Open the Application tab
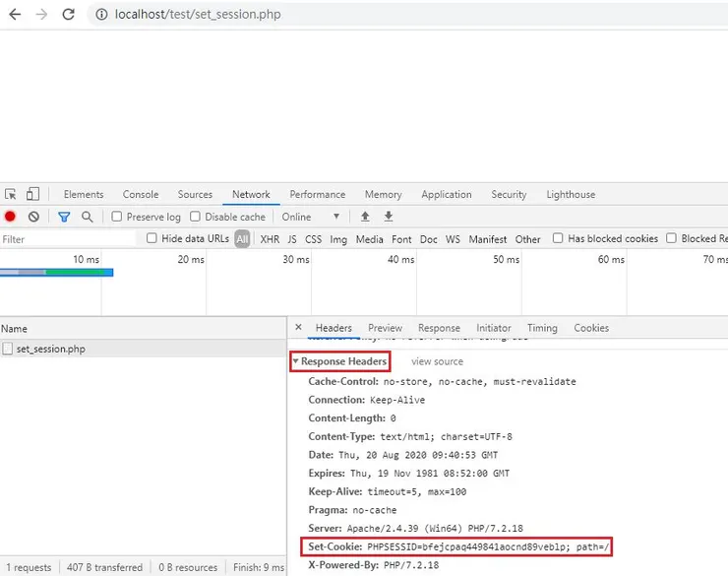Viewport: 728px width, 576px height. (x=447, y=194)
